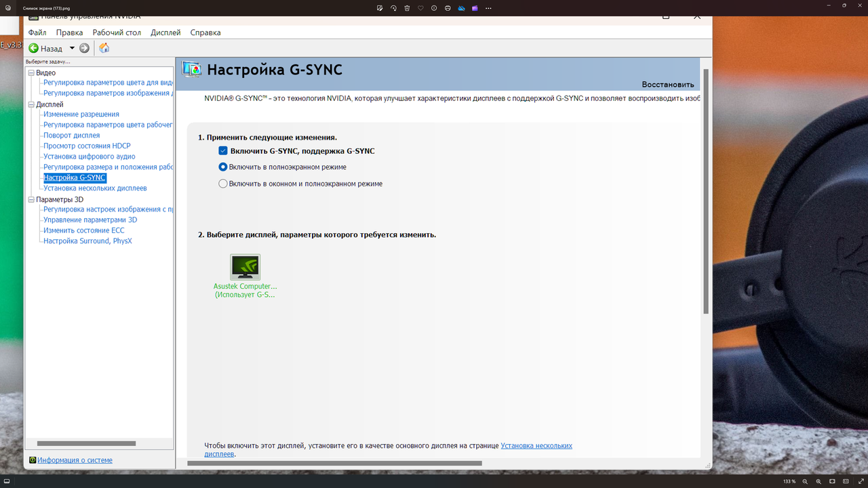Click the Назад button label
868x488 pixels.
point(52,49)
